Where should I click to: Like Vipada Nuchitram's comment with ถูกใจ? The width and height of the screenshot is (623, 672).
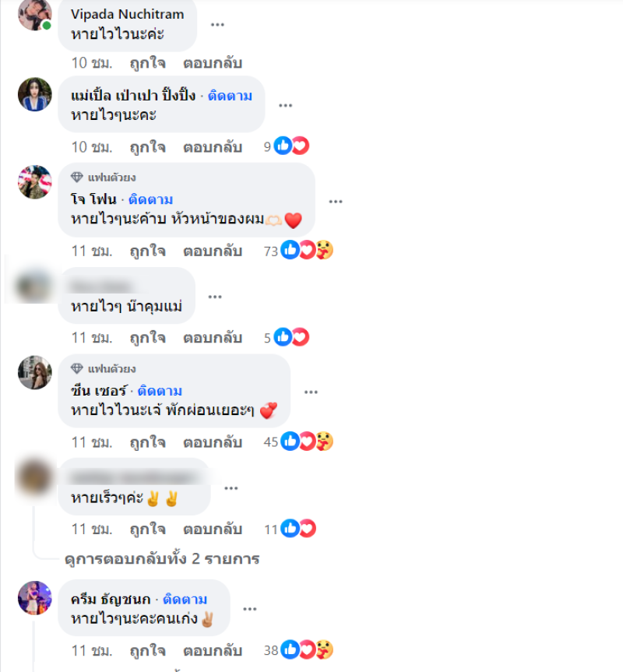click(x=148, y=63)
